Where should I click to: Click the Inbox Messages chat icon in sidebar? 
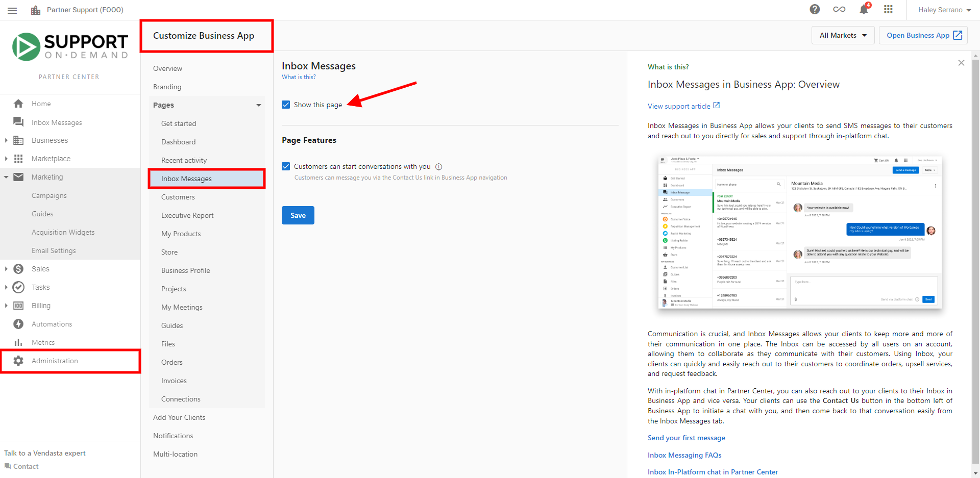tap(18, 122)
